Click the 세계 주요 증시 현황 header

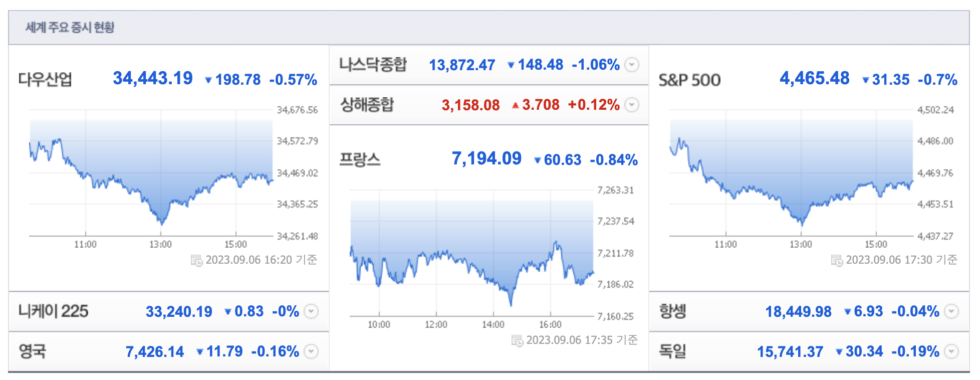click(x=70, y=27)
